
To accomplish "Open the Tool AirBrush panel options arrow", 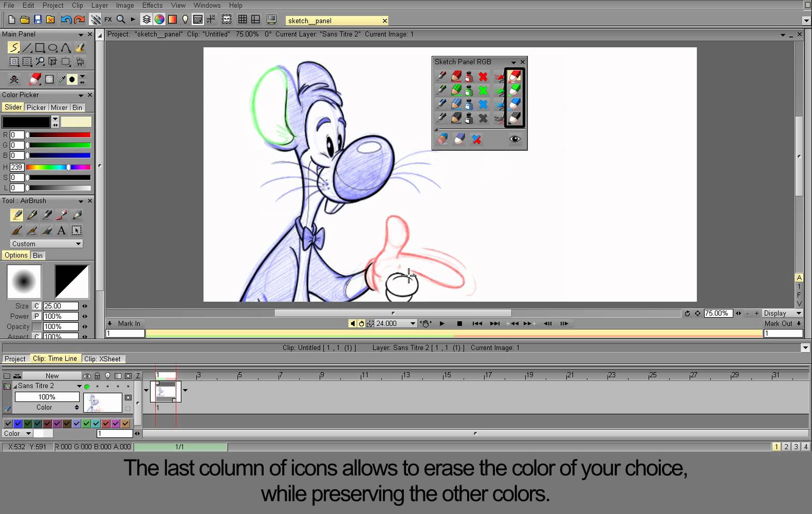I will pos(81,201).
